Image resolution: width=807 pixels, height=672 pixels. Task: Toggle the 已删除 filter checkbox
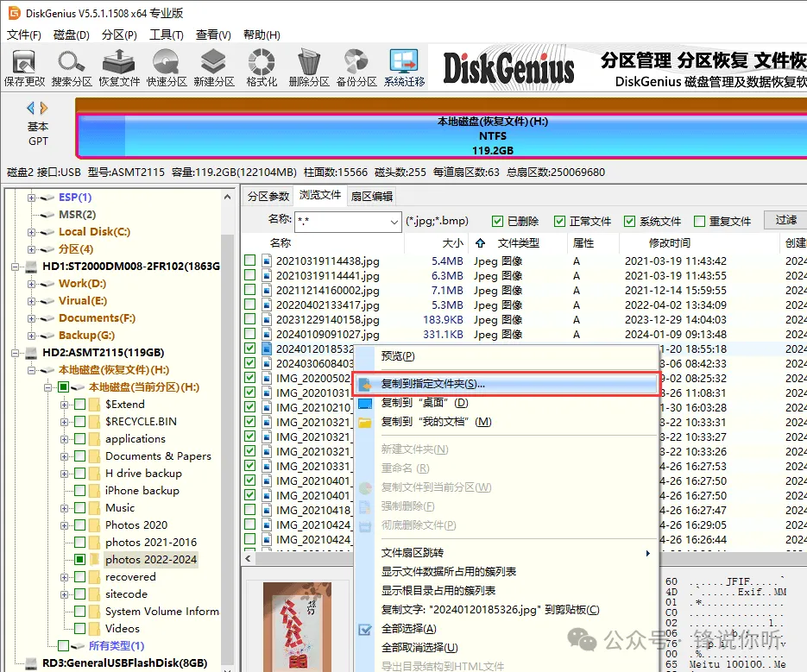point(497,221)
